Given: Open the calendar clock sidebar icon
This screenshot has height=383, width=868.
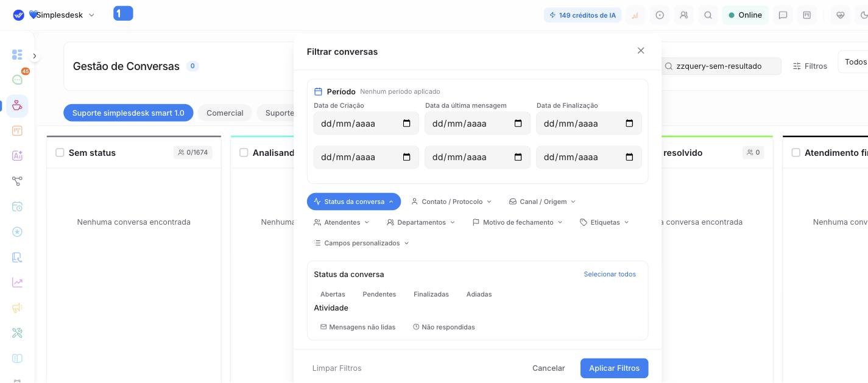Looking at the screenshot, I should point(17,206).
